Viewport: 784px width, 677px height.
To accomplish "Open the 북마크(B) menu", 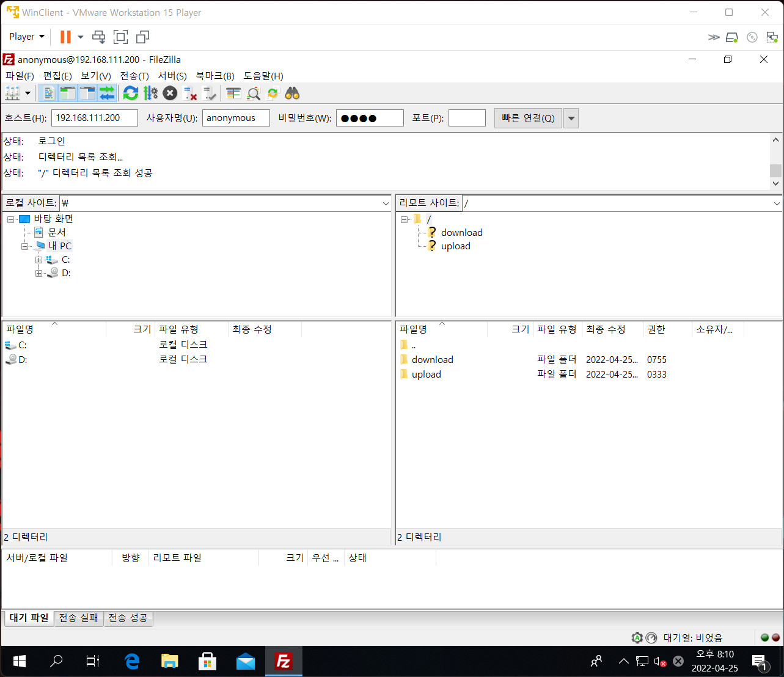I will [215, 76].
